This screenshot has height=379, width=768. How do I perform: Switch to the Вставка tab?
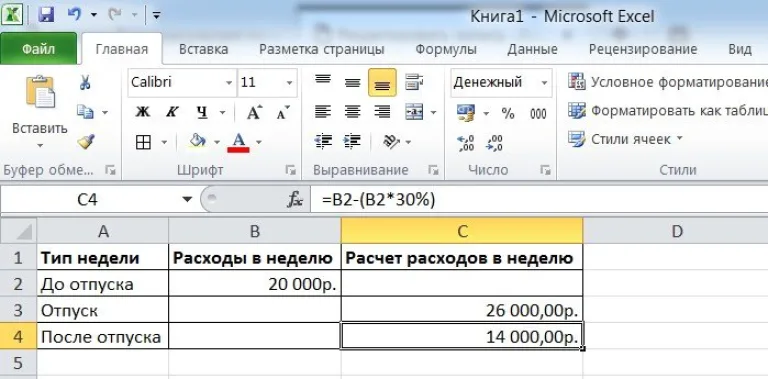click(203, 49)
